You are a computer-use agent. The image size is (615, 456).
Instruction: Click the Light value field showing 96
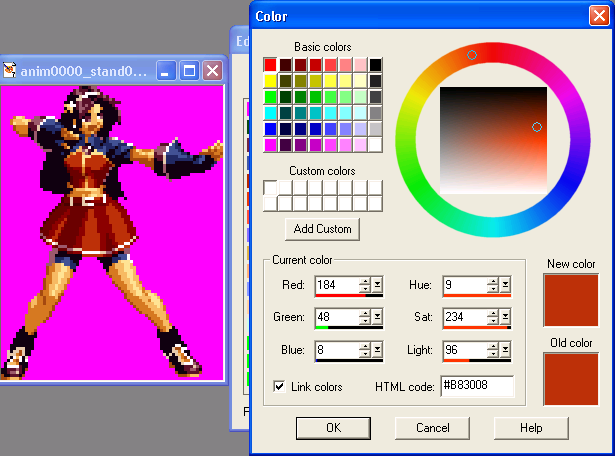point(465,350)
